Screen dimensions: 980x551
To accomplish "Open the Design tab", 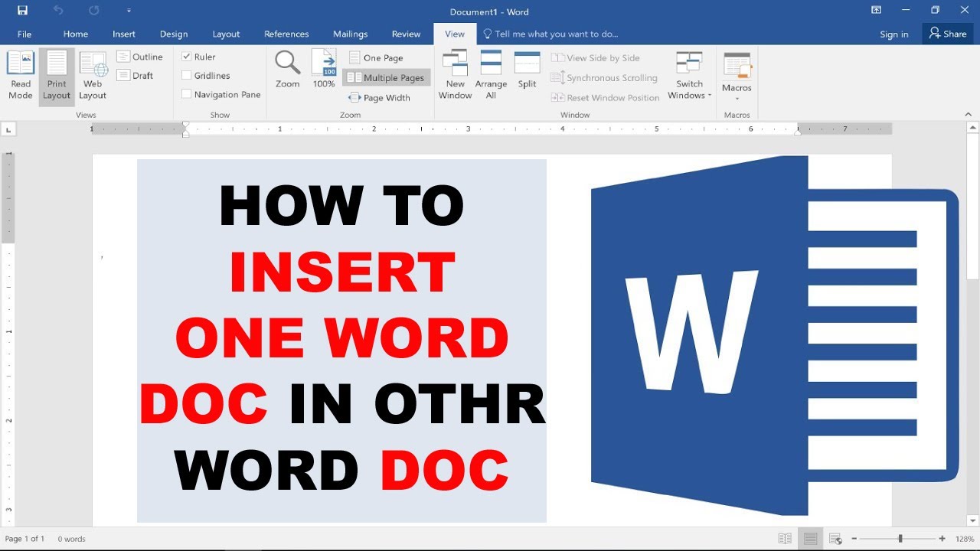I will pyautogui.click(x=174, y=34).
